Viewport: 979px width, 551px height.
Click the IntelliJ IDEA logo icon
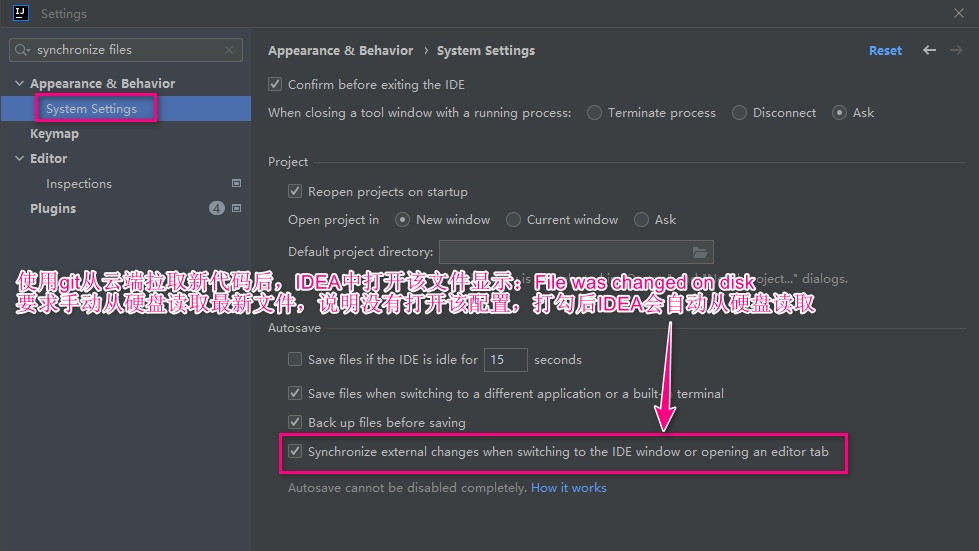click(21, 13)
